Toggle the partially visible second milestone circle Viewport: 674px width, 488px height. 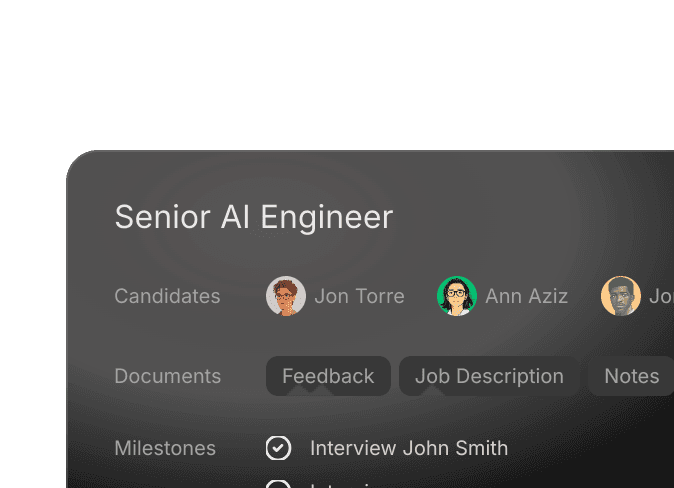pyautogui.click(x=278, y=484)
